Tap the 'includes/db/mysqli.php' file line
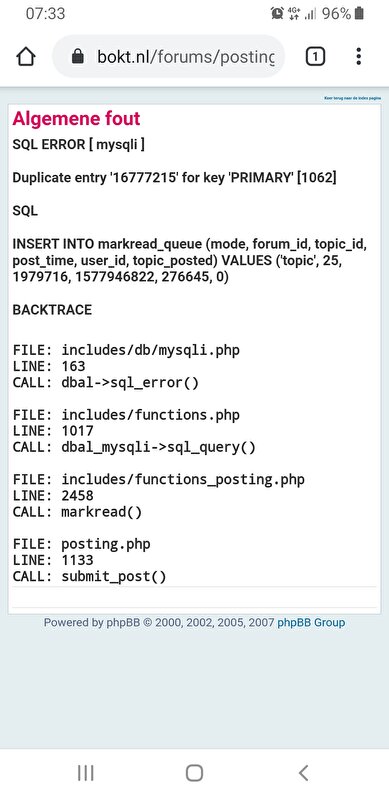This screenshot has width=389, height=800. [x=126, y=351]
